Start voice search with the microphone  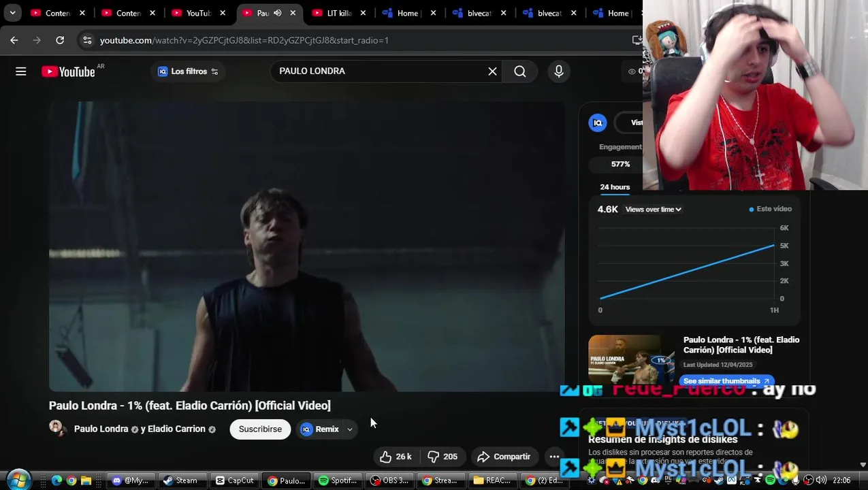pos(559,71)
